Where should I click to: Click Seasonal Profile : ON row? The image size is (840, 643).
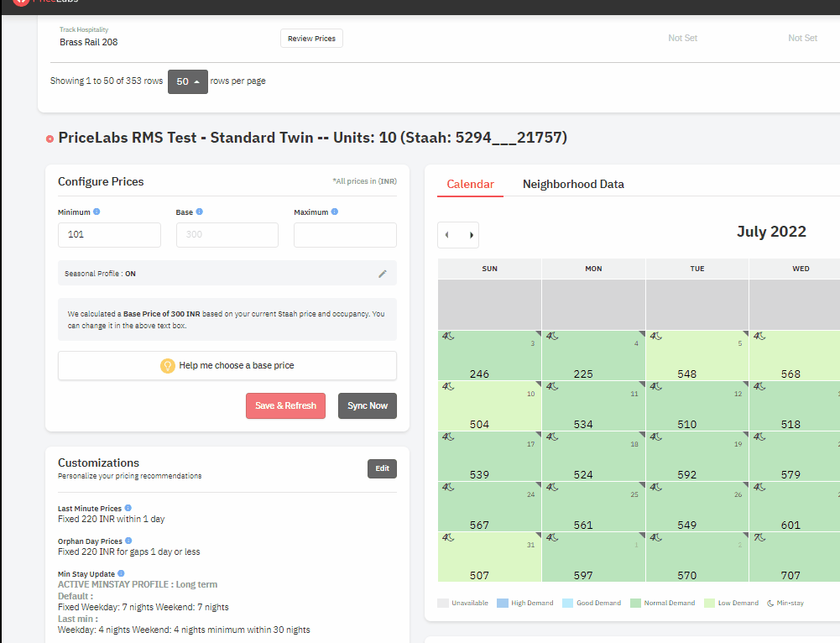click(x=227, y=274)
